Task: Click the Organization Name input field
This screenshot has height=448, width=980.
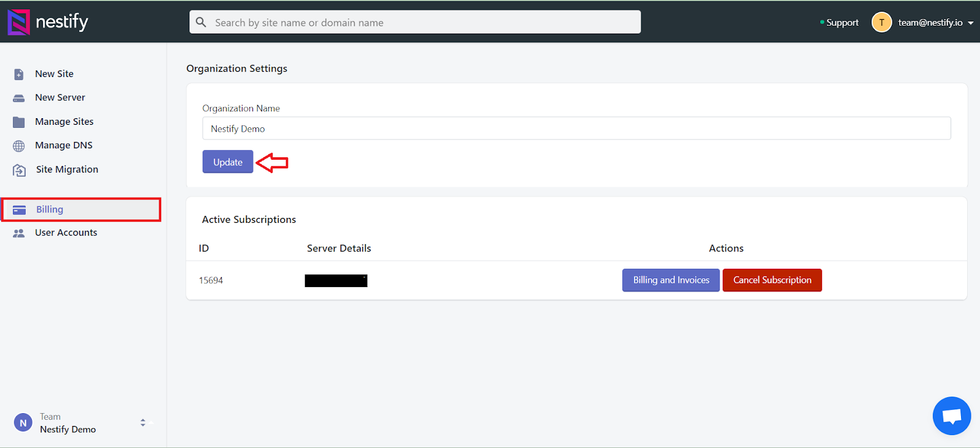Action: 576,129
